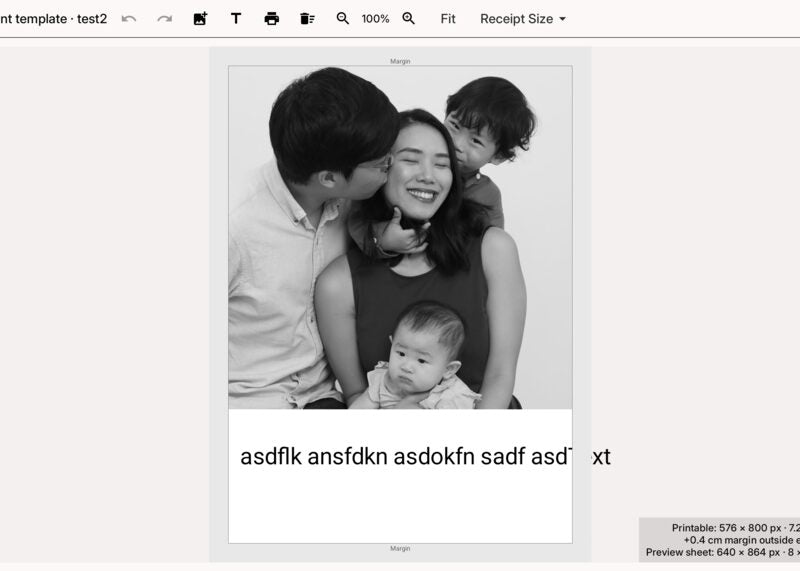
Task: Add an image to the template
Action: click(201, 19)
